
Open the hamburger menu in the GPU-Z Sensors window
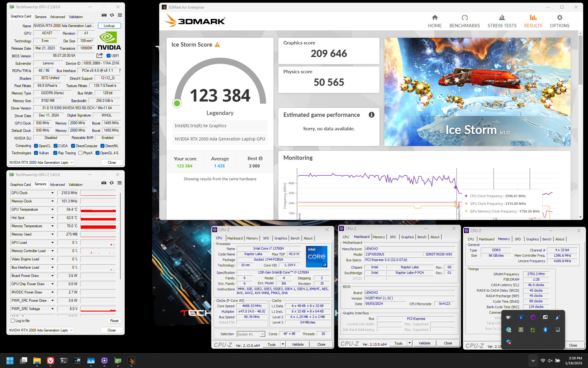pos(119,183)
